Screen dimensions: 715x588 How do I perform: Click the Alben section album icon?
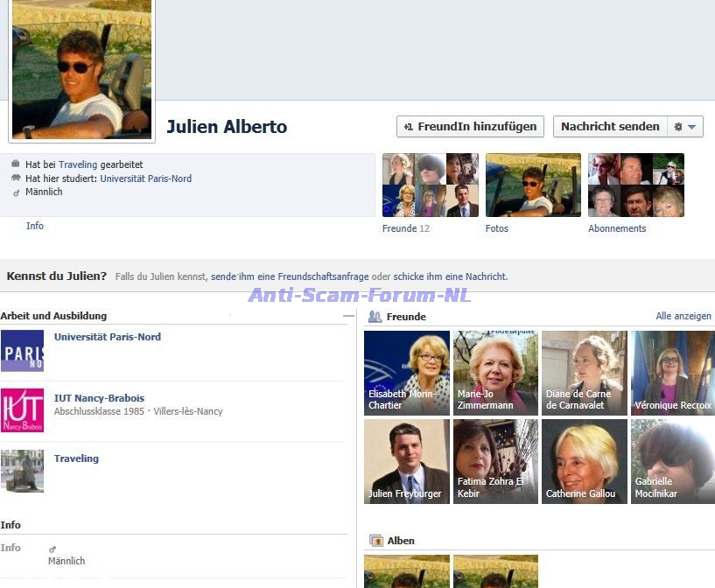click(375, 541)
